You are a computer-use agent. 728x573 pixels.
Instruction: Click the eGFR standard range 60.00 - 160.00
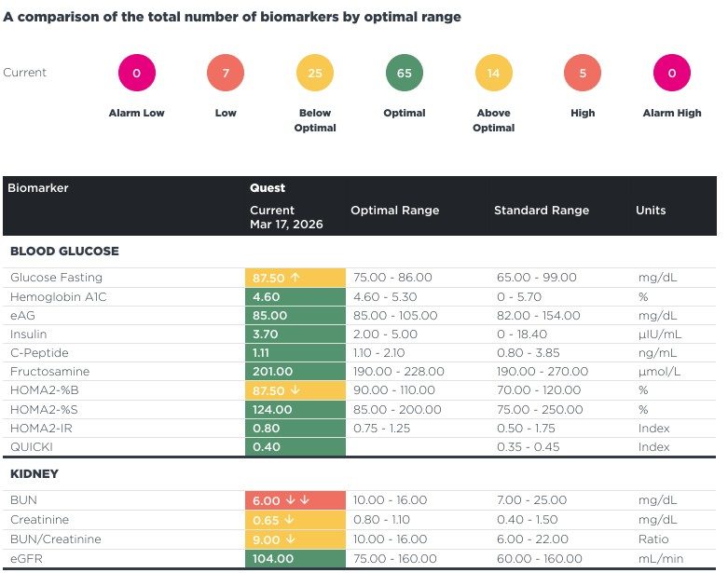540,559
